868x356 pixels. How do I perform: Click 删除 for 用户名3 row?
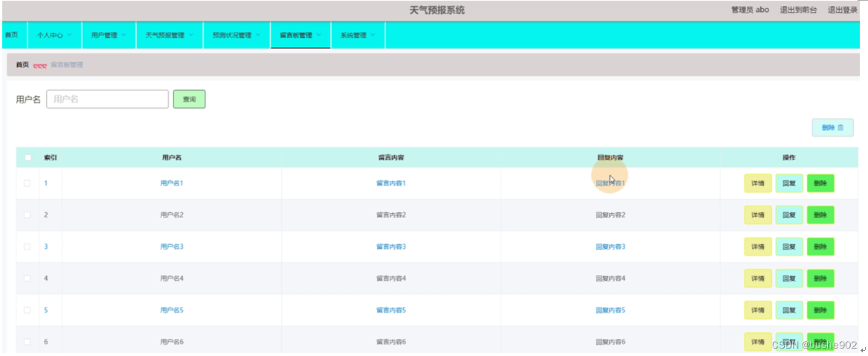(x=820, y=247)
